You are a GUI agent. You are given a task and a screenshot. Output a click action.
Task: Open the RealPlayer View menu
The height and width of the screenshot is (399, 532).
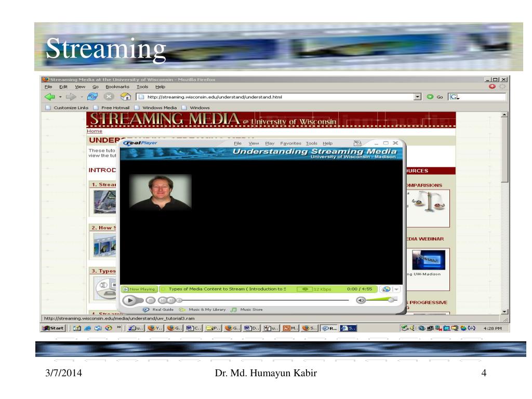254,143
